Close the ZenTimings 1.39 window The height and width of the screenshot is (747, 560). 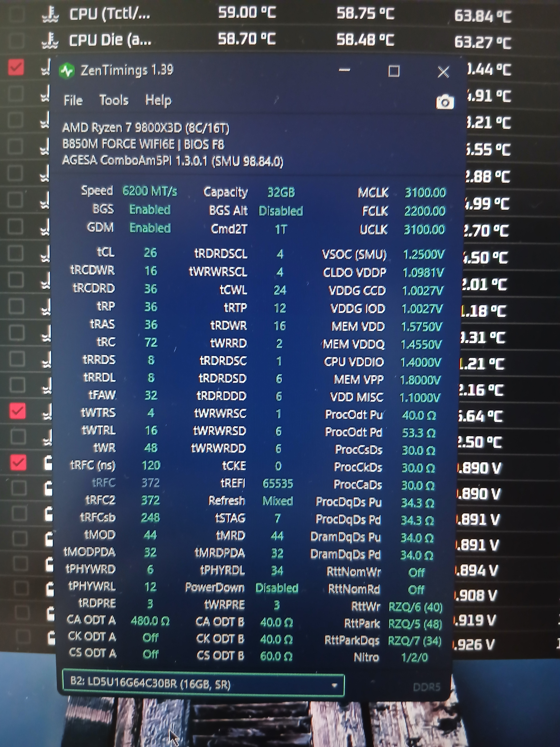pyautogui.click(x=443, y=72)
